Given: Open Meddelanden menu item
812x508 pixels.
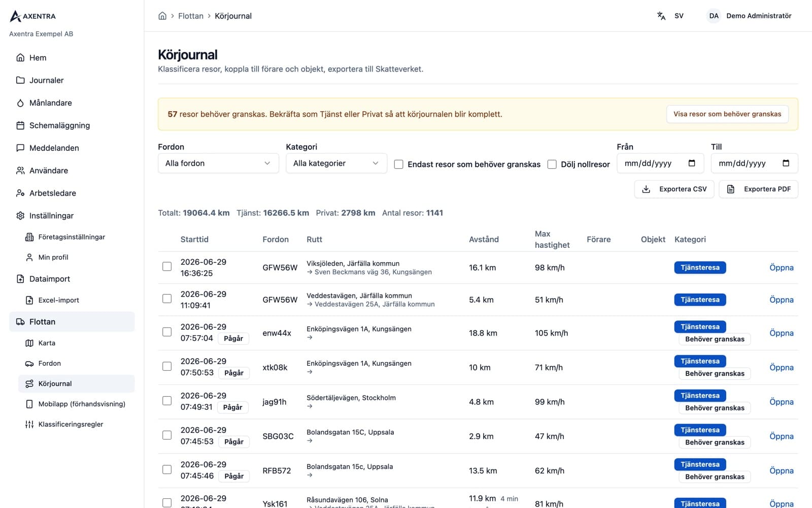Looking at the screenshot, I should (72, 148).
